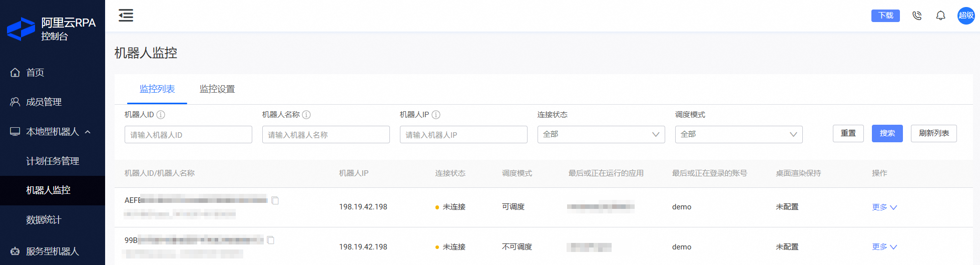The width and height of the screenshot is (980, 265).
Task: Click the 机器人ID/机器人名称 column header
Action: pyautogui.click(x=160, y=173)
